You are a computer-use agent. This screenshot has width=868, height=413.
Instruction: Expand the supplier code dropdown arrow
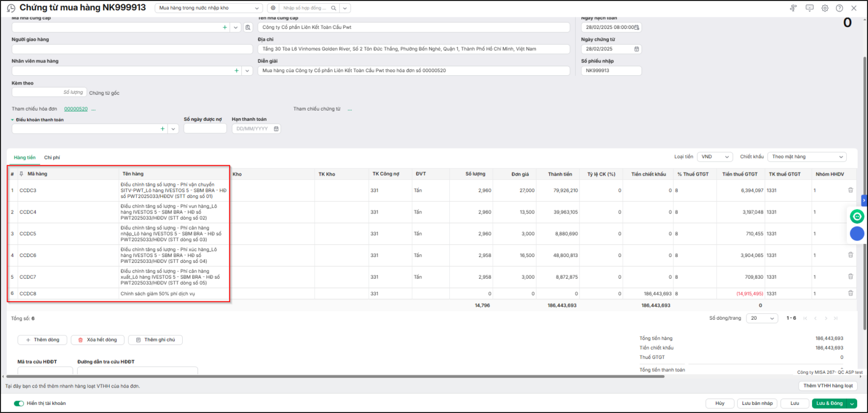pos(235,27)
